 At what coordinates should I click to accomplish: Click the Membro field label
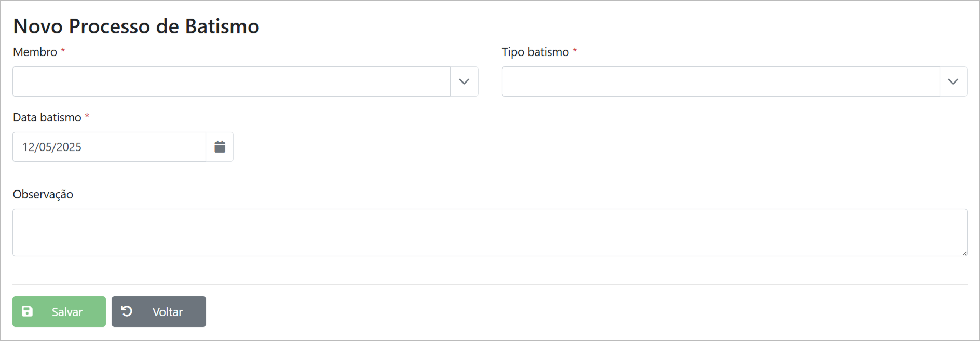point(35,52)
